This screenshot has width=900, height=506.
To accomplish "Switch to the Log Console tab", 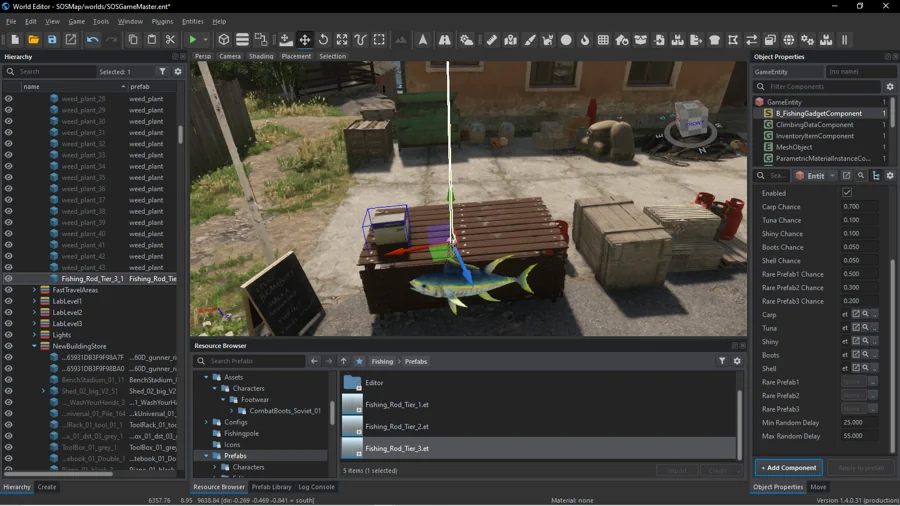I will click(x=316, y=486).
